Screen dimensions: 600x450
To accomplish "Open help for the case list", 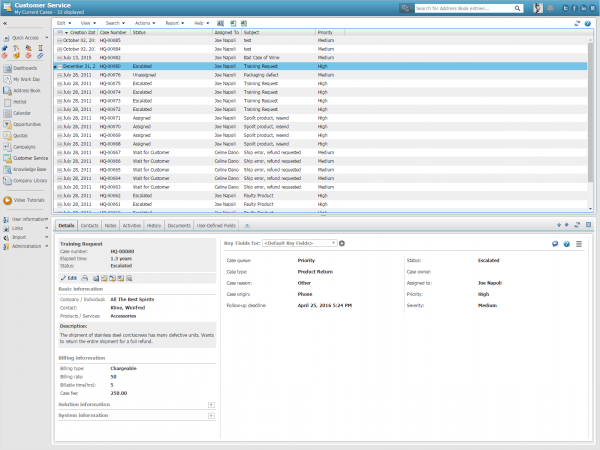I will click(588, 23).
